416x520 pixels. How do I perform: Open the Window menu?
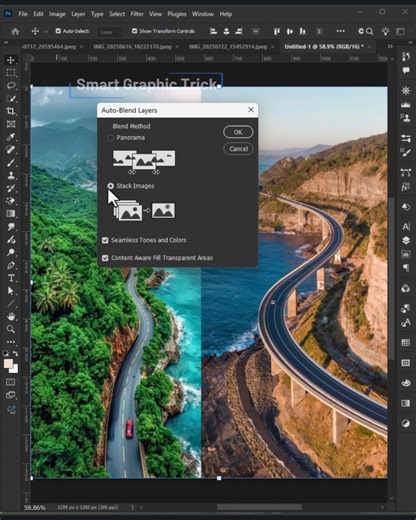[x=203, y=14]
